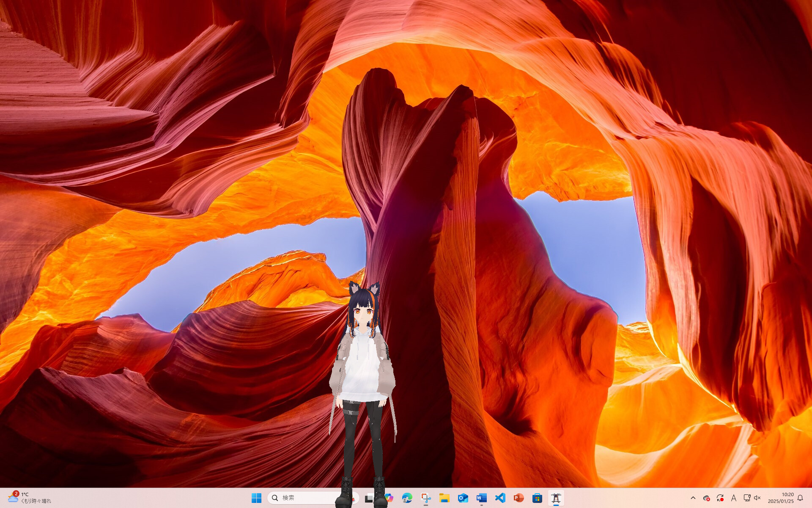Launch PowerPoint from the taskbar

(519, 498)
